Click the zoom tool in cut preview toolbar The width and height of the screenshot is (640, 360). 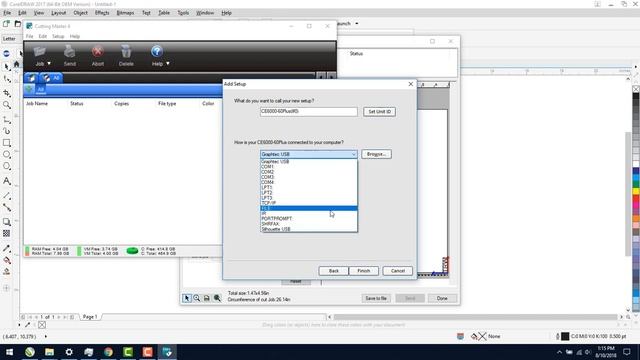[197, 298]
